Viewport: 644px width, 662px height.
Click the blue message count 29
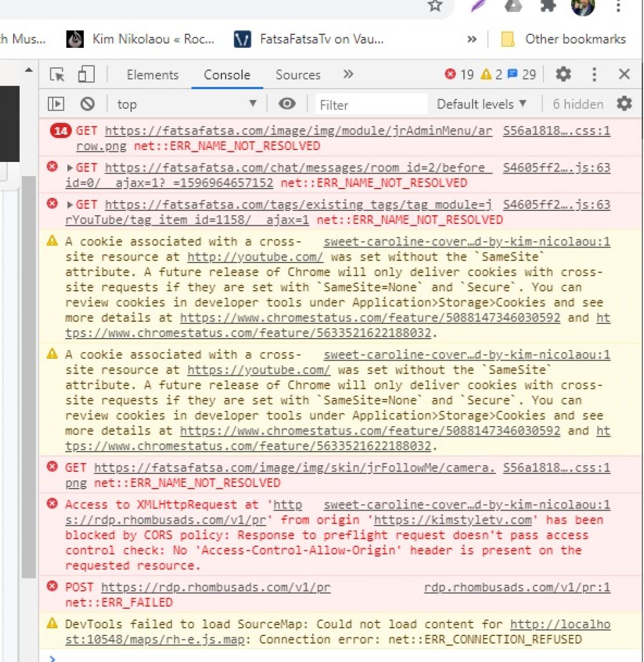[522, 74]
